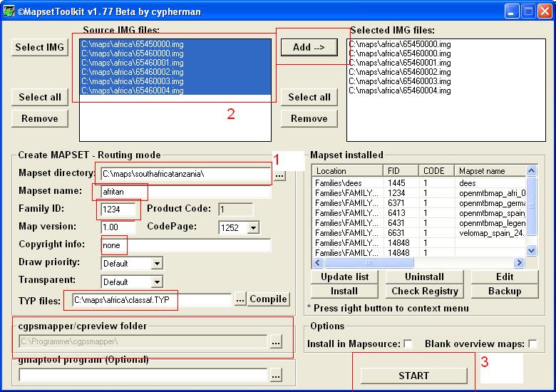Click the Edit button
The image size is (556, 392).
[x=505, y=277]
